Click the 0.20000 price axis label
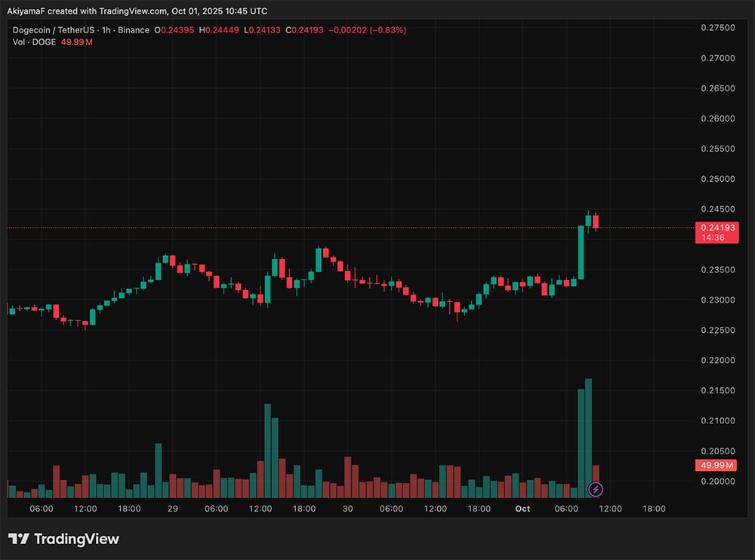Image resolution: width=755 pixels, height=560 pixels. [x=718, y=481]
